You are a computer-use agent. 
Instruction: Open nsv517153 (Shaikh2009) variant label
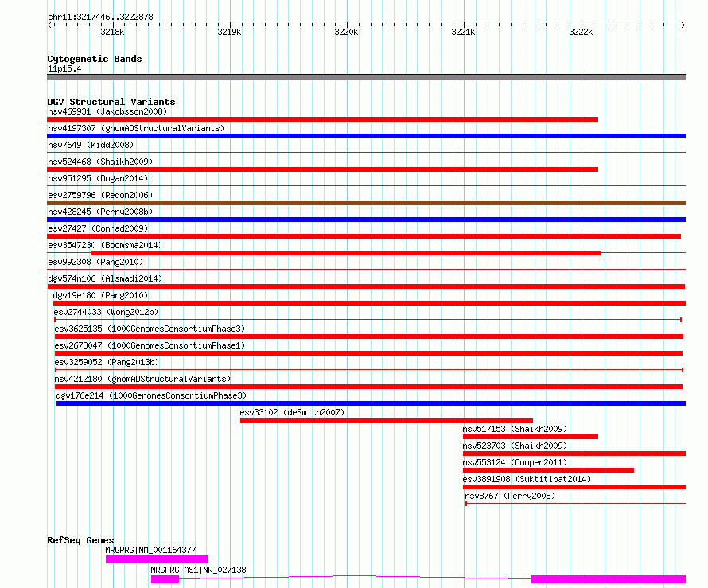pyautogui.click(x=515, y=429)
